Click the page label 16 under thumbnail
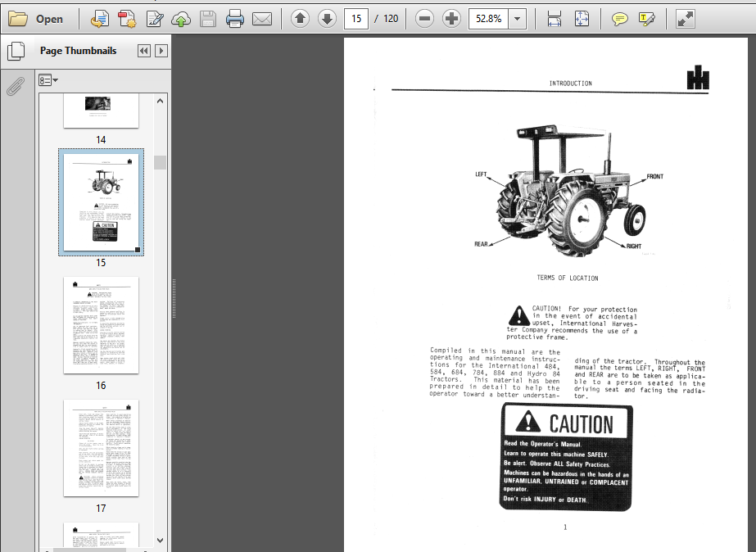756x552 pixels. pos(101,386)
